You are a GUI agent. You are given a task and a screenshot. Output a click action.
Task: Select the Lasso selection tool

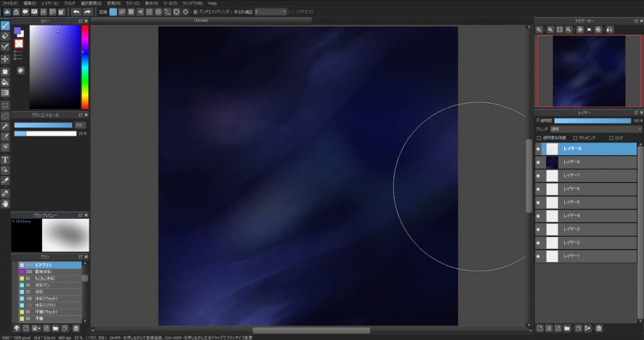click(x=5, y=116)
